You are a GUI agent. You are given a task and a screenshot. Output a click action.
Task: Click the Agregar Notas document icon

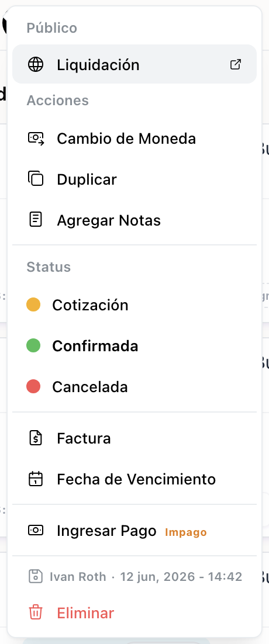[x=36, y=220]
